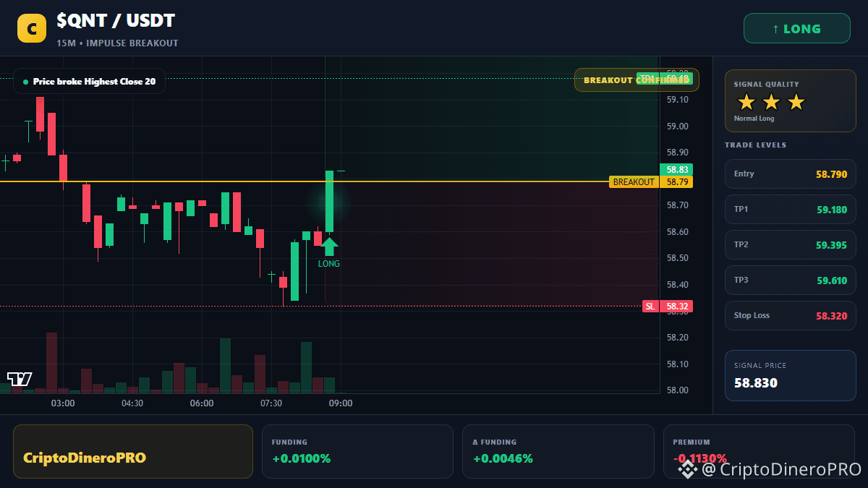Select the TP2 59.395 level row
868x488 pixels.
click(x=790, y=245)
